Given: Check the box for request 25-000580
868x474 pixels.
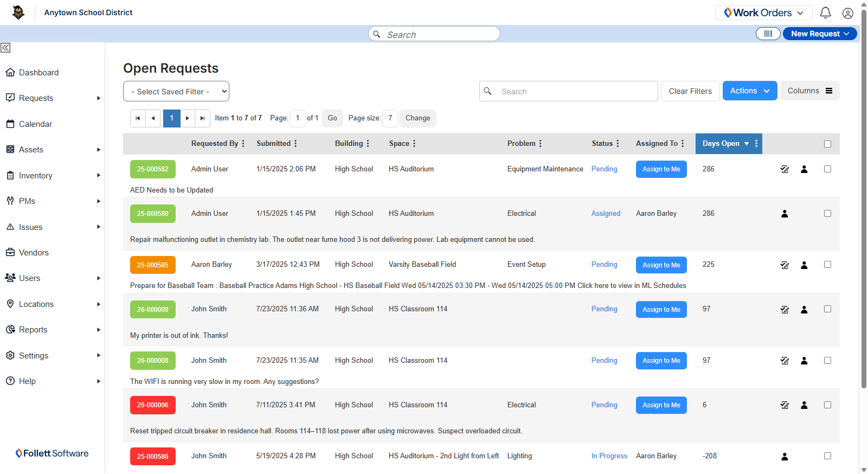Looking at the screenshot, I should (827, 213).
